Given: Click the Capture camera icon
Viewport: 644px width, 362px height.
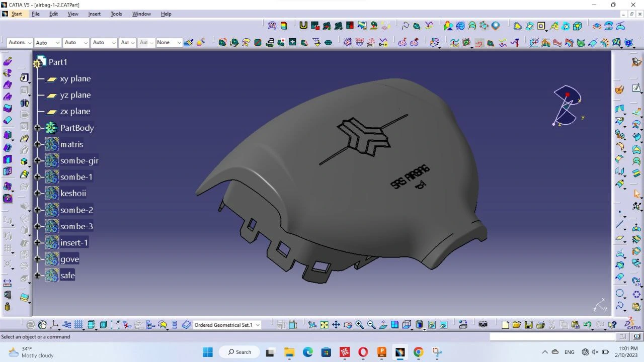Looking at the screenshot, I should tap(483, 325).
